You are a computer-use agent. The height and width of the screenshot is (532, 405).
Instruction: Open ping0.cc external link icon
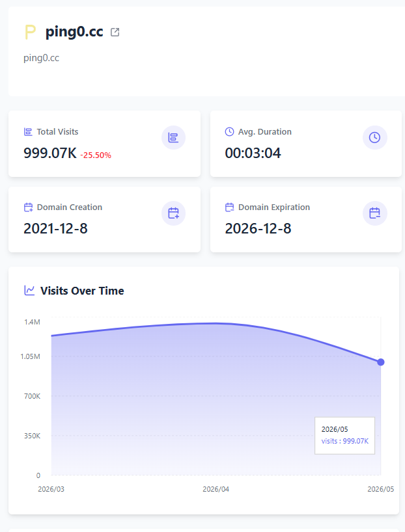[x=115, y=33]
